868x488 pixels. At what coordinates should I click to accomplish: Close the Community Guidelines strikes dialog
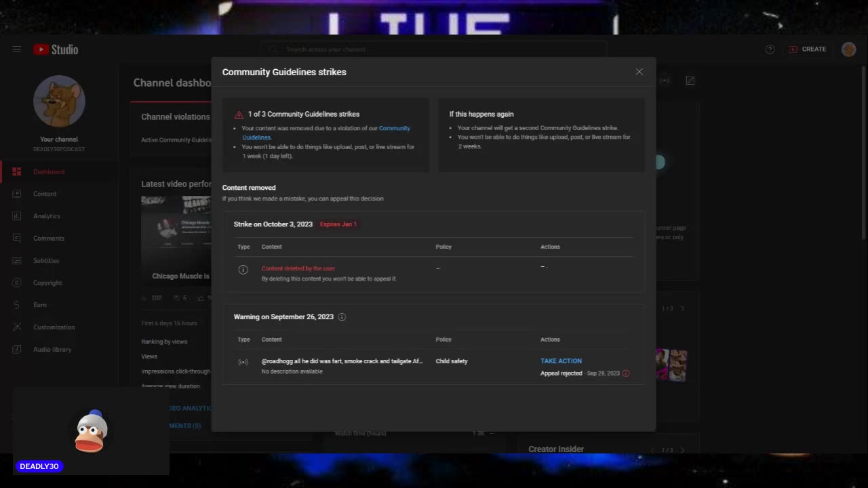point(639,72)
